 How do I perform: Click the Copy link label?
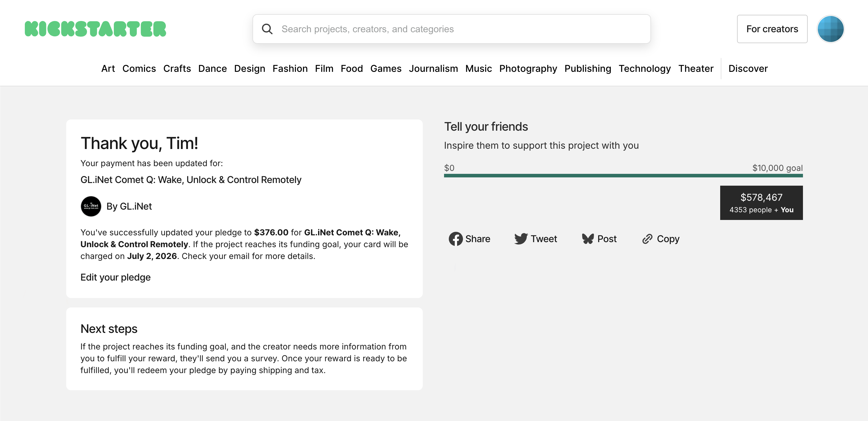668,239
